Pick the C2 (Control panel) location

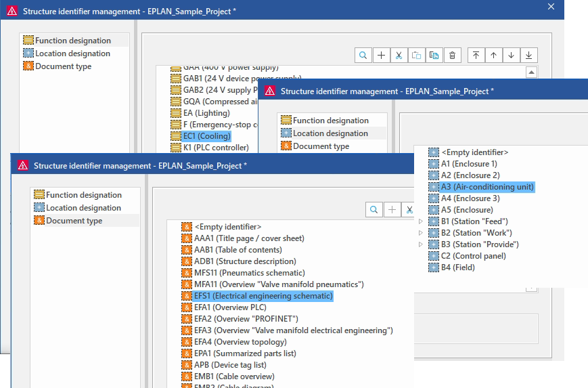click(x=473, y=256)
